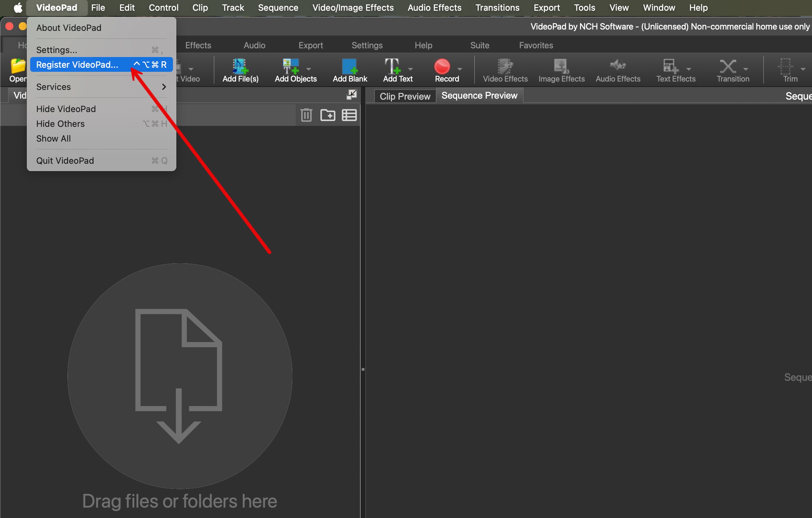Click the Add File(s) toolbar icon

point(240,67)
